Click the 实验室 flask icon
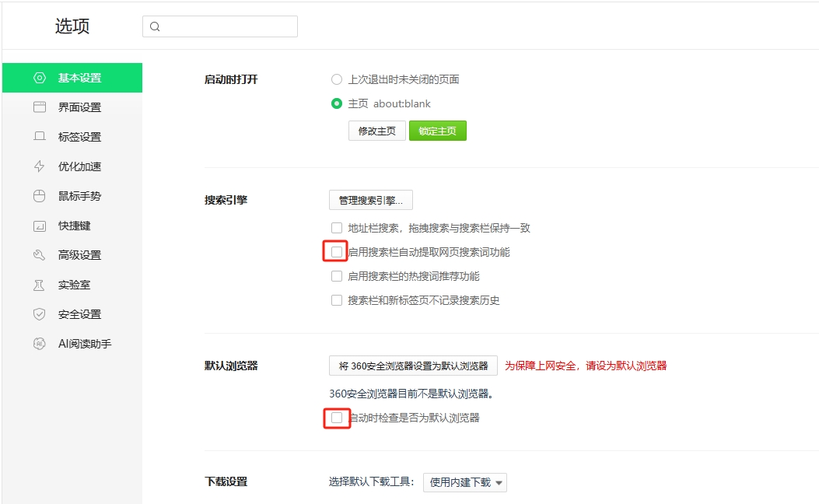The height and width of the screenshot is (504, 819). tap(40, 285)
